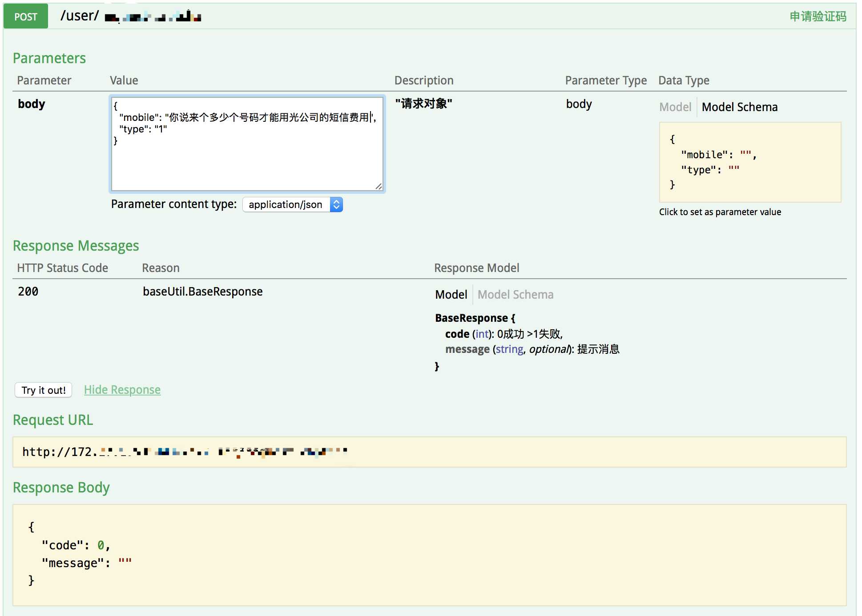Switch Data Type to Model tab

(x=675, y=107)
